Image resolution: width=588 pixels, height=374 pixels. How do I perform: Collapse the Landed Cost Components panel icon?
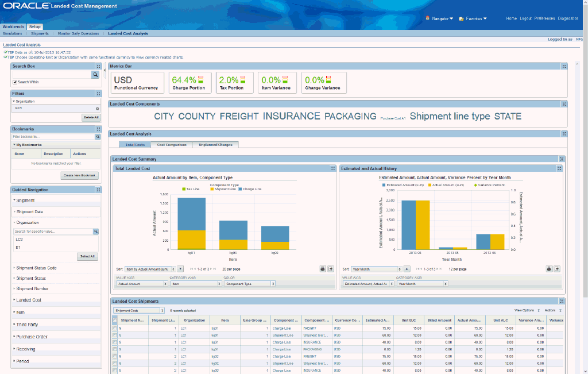[x=564, y=104]
